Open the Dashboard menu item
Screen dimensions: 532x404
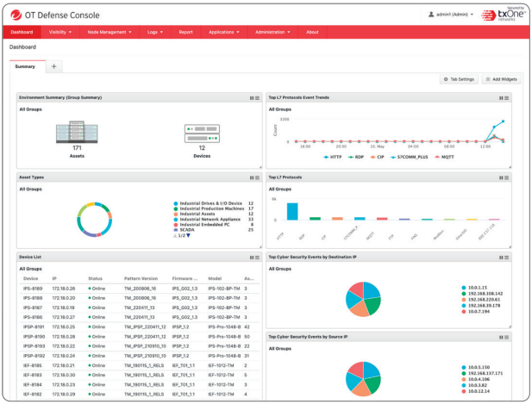22,32
